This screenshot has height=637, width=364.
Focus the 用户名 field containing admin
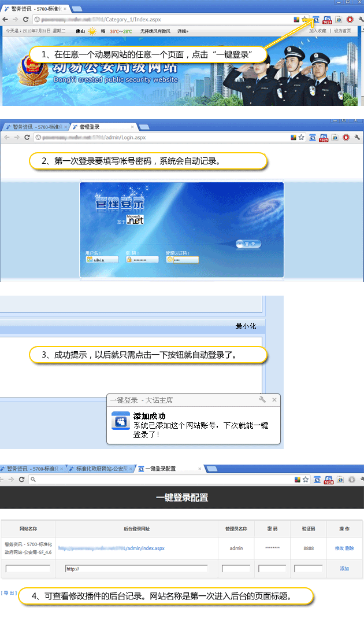tap(102, 260)
